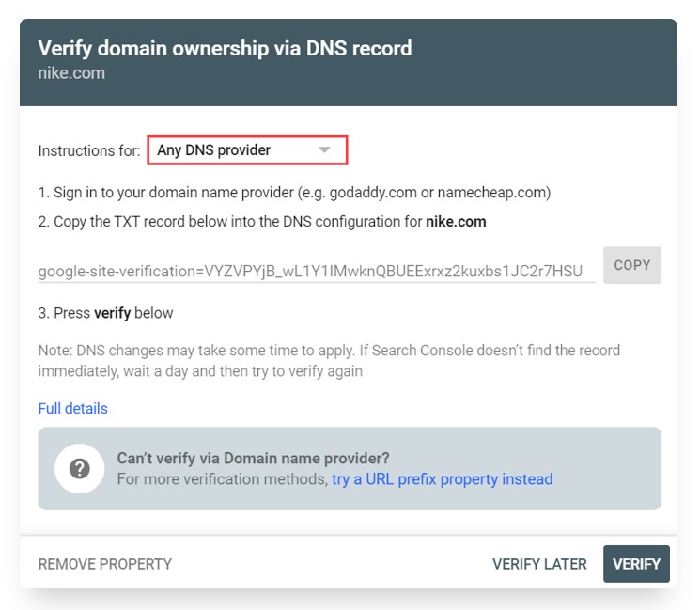Click the question mark help icon
Image resolution: width=700 pixels, height=610 pixels.
point(80,468)
